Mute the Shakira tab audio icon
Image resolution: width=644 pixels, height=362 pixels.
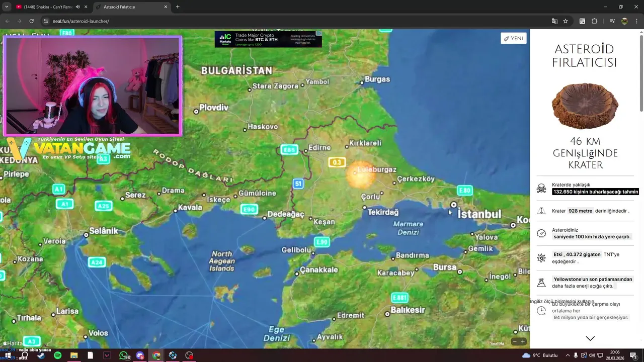coord(78,7)
